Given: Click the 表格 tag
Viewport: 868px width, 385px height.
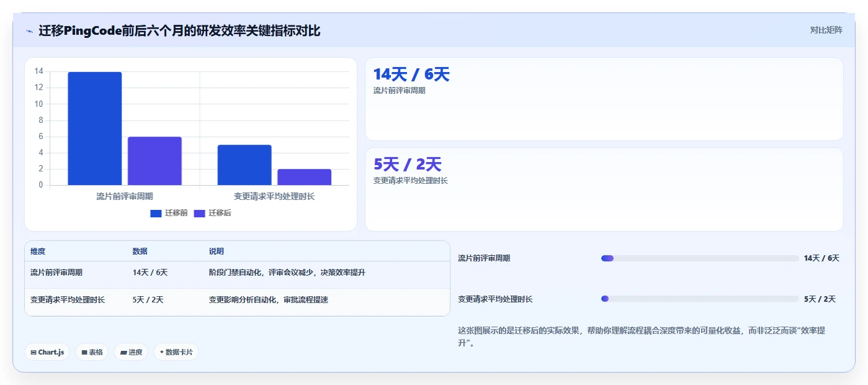Looking at the screenshot, I should tap(92, 352).
